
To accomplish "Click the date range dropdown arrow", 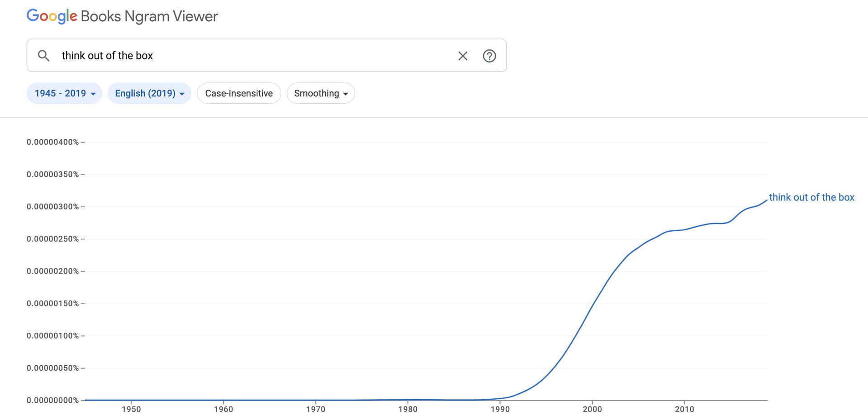I will tap(93, 94).
